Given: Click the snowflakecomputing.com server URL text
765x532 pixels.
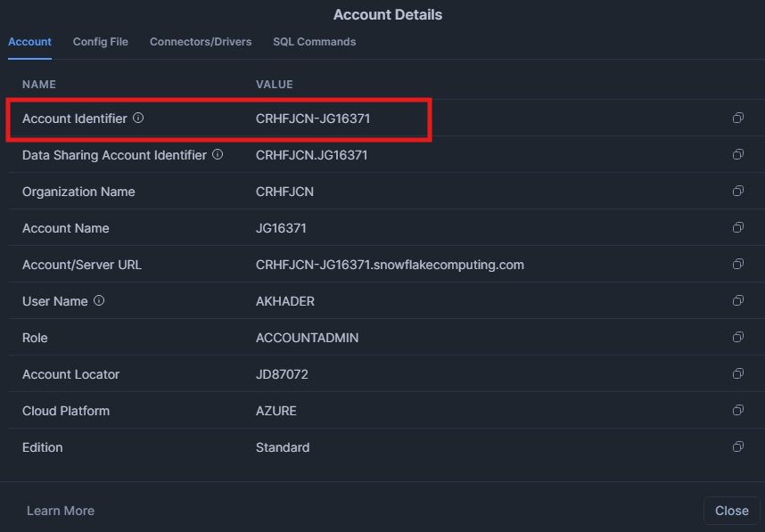Looking at the screenshot, I should click(x=390, y=265).
